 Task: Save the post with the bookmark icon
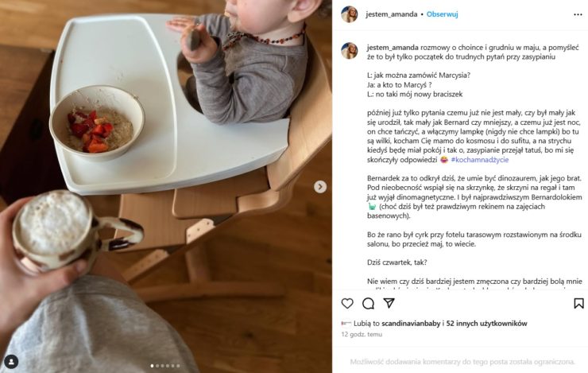point(578,303)
